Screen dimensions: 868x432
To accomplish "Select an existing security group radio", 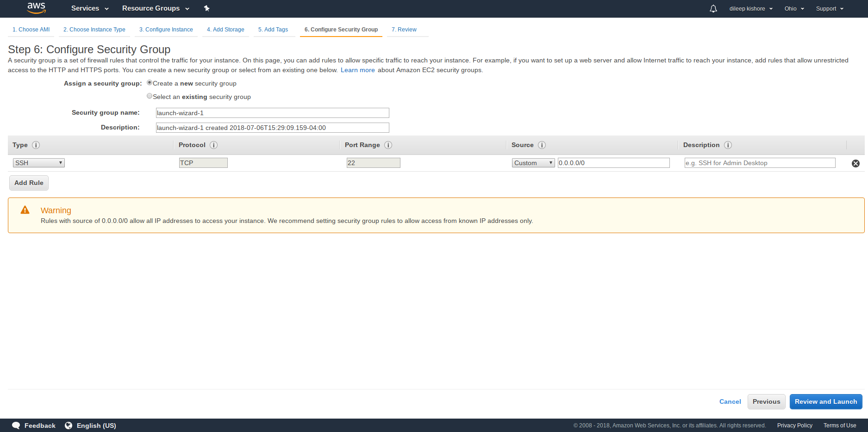I will click(x=150, y=96).
